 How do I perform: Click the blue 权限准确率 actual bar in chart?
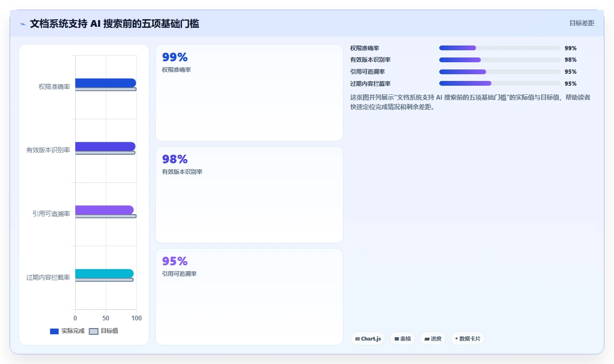coord(105,83)
